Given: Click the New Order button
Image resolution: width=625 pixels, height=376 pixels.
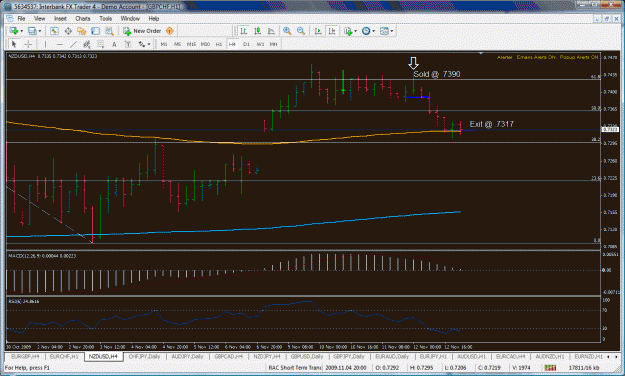Looking at the screenshot, I should point(142,31).
